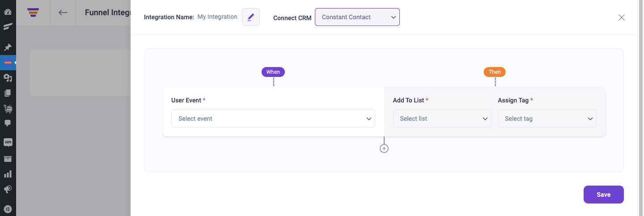The height and width of the screenshot is (216, 644).
Task: Open the Select tag dropdown
Action: (x=547, y=119)
